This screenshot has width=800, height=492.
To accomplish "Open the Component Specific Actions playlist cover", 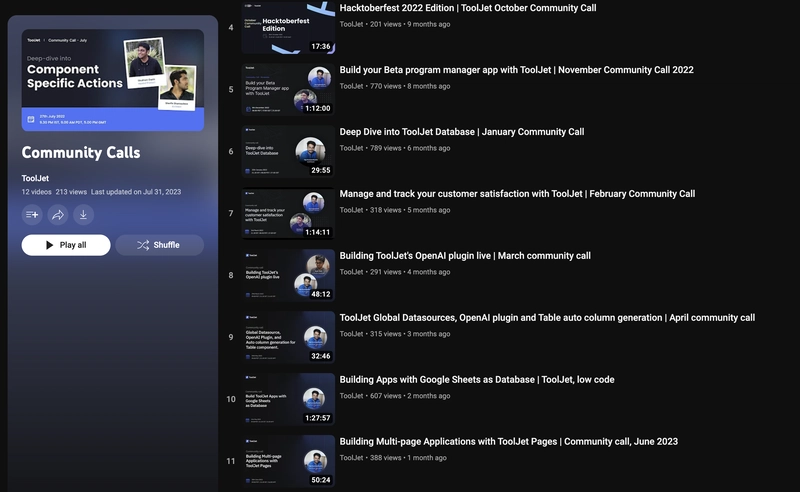I will (113, 80).
